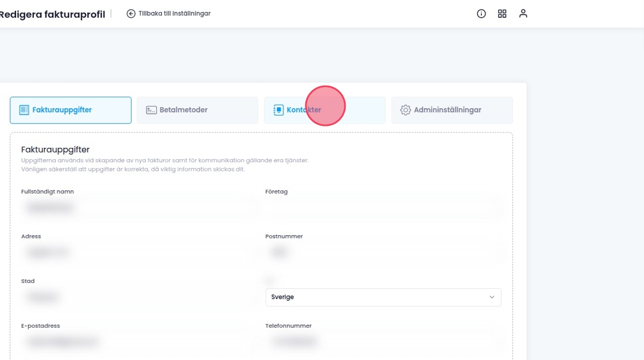The width and height of the screenshot is (644, 360).
Task: Select the Telefonnummer input field
Action: tap(382, 342)
